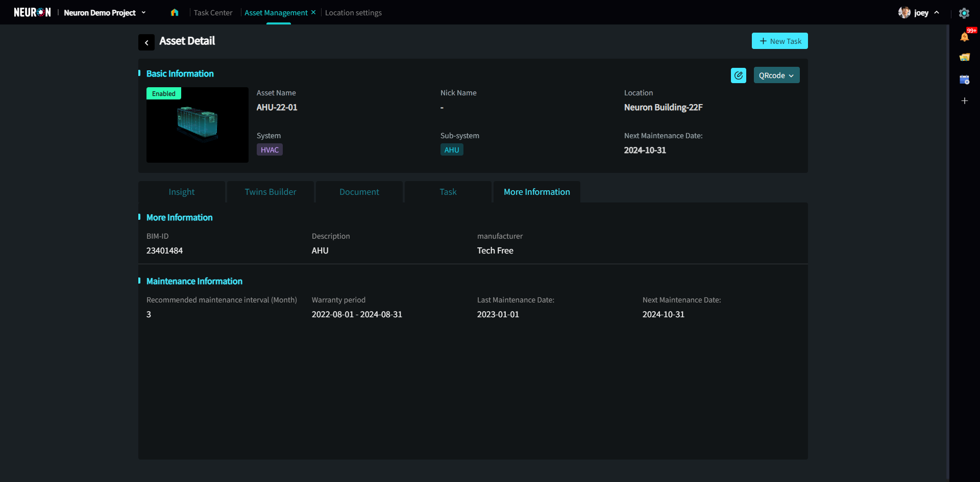980x482 pixels.
Task: Click location Neuron Building-22F
Action: tap(664, 107)
